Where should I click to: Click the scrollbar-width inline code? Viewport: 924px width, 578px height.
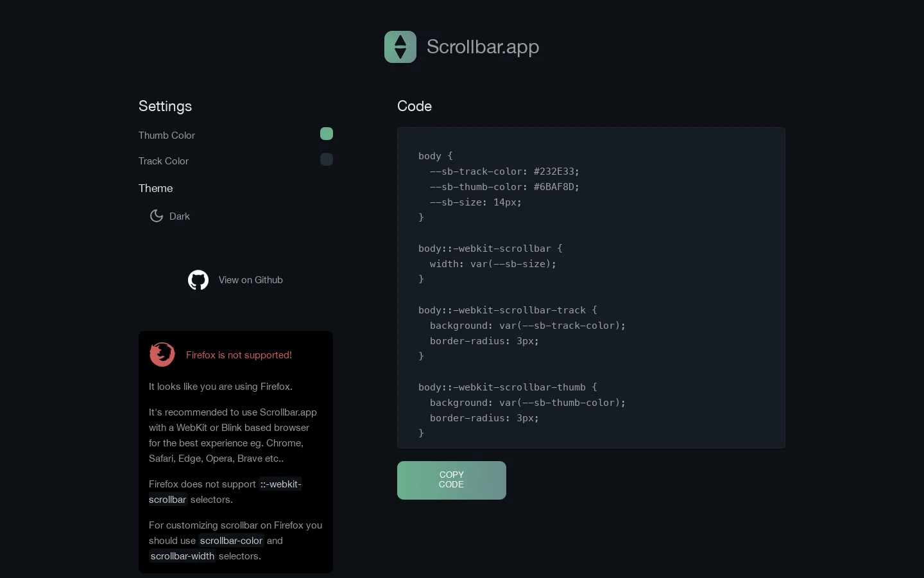point(182,556)
